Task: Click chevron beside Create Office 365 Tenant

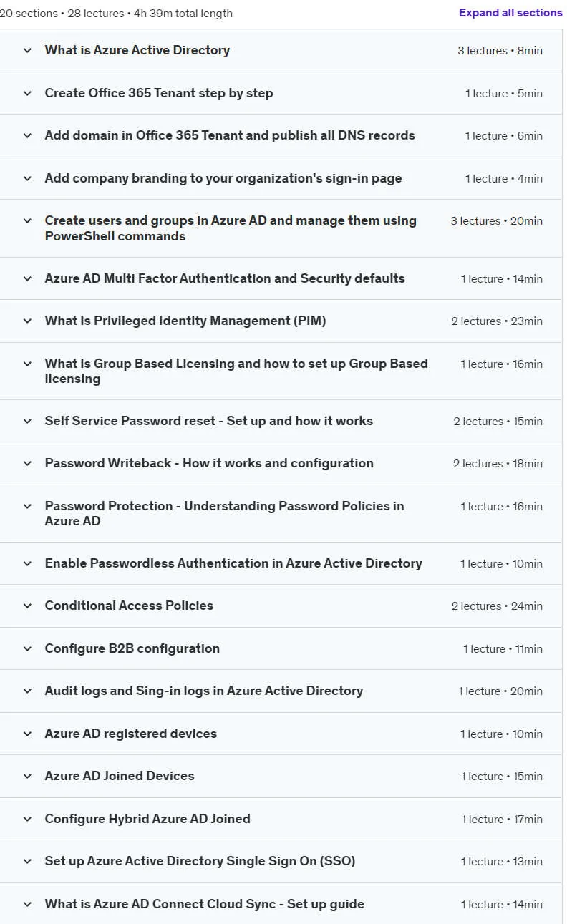Action: pyautogui.click(x=27, y=93)
